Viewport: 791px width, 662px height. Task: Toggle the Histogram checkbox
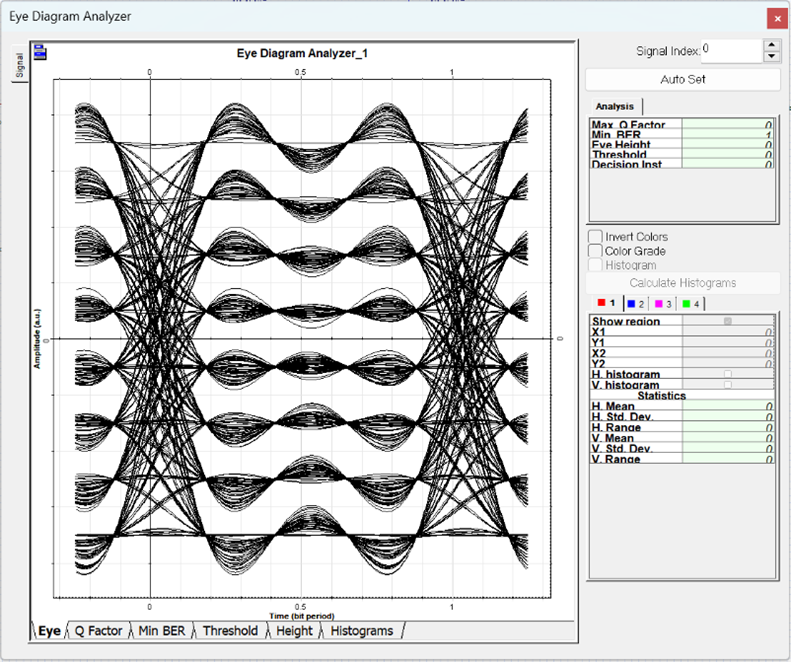click(x=595, y=265)
